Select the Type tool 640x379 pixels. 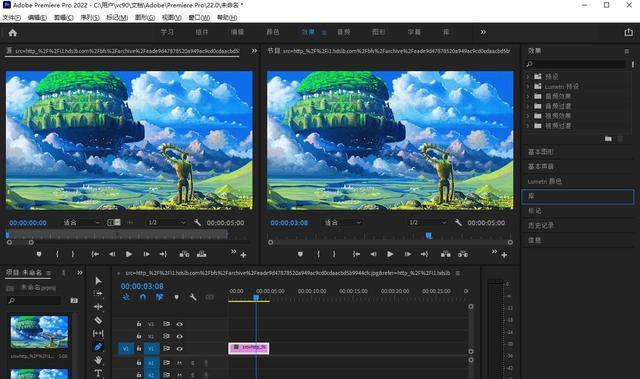pos(98,373)
